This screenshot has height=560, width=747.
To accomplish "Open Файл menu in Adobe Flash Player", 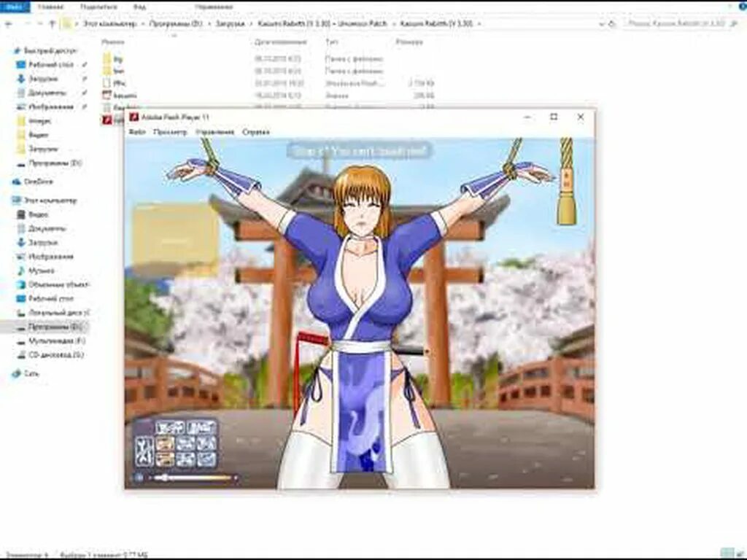I will [x=137, y=132].
